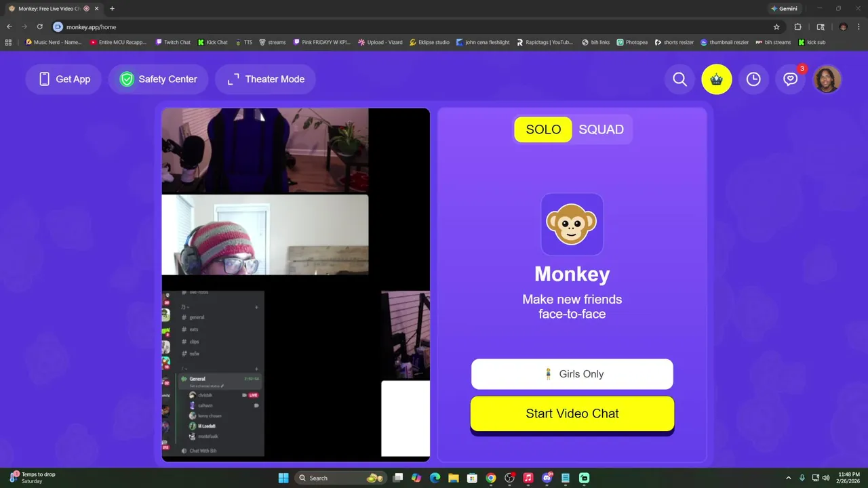This screenshot has height=488, width=868.
Task: Open a new browser tab
Action: coord(112,8)
